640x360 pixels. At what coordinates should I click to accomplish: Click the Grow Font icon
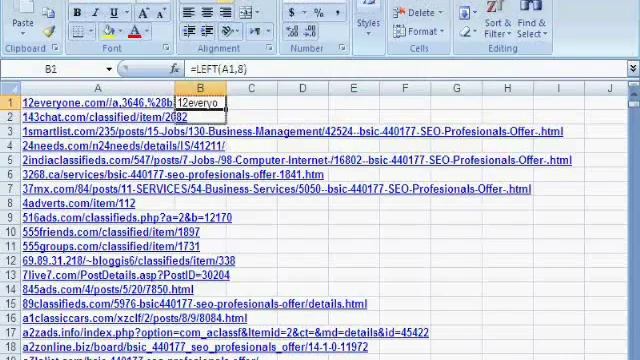pyautogui.click(x=143, y=13)
